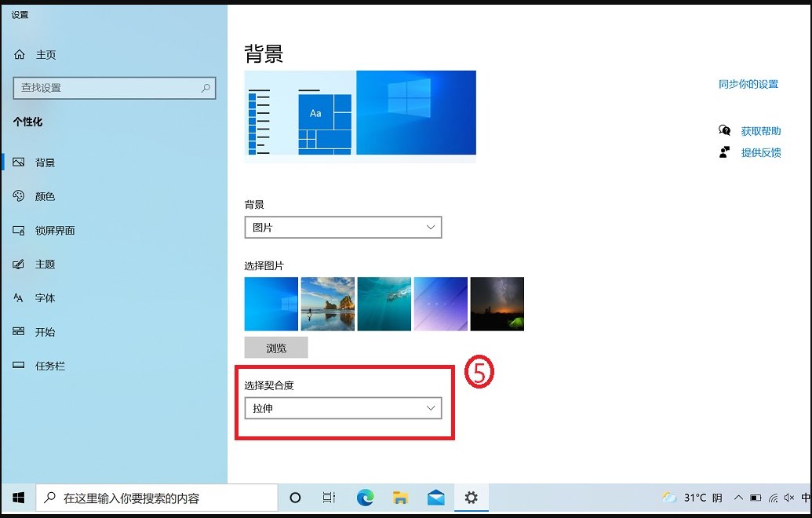Open the 背景 (Background) type dropdown
Image resolution: width=812 pixels, height=518 pixels.
pos(343,227)
